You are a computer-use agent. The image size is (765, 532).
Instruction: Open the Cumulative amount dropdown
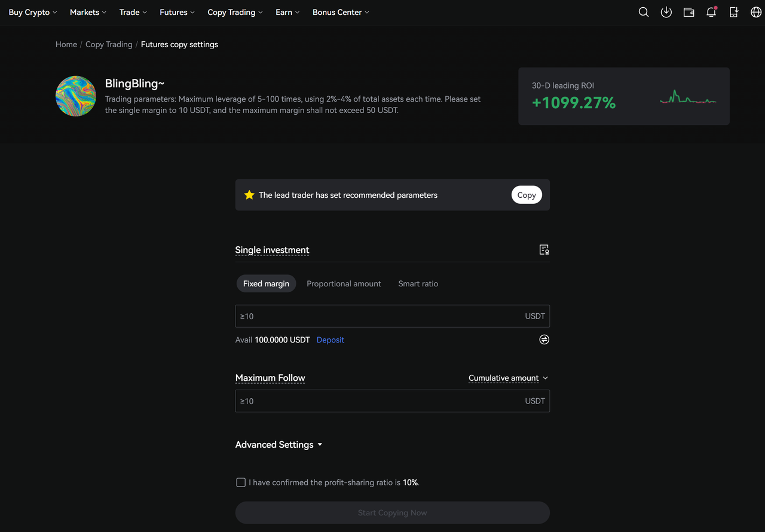(508, 378)
